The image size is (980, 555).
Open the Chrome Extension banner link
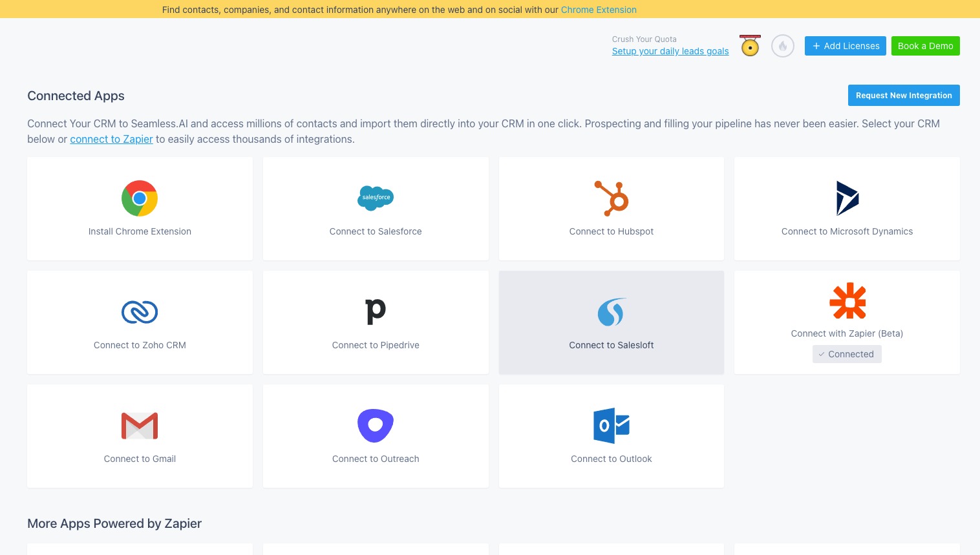(x=599, y=10)
